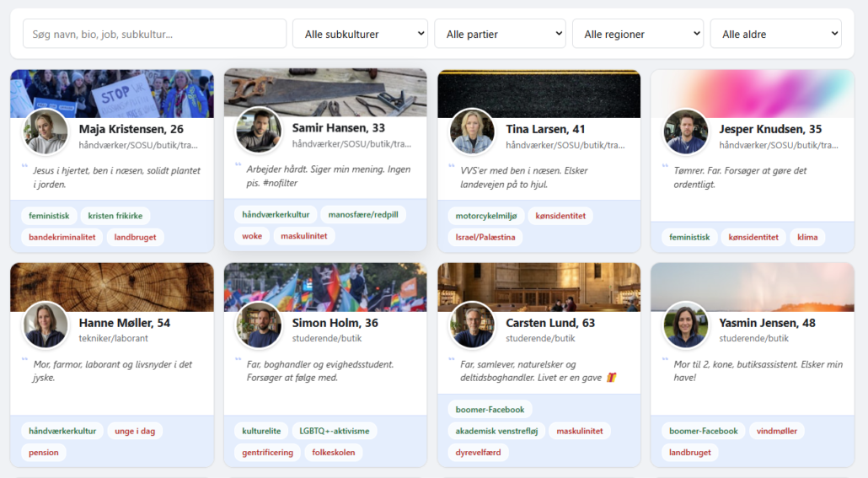Open the 'Alle regioner' dropdown
The width and height of the screenshot is (868, 478).
tap(637, 34)
